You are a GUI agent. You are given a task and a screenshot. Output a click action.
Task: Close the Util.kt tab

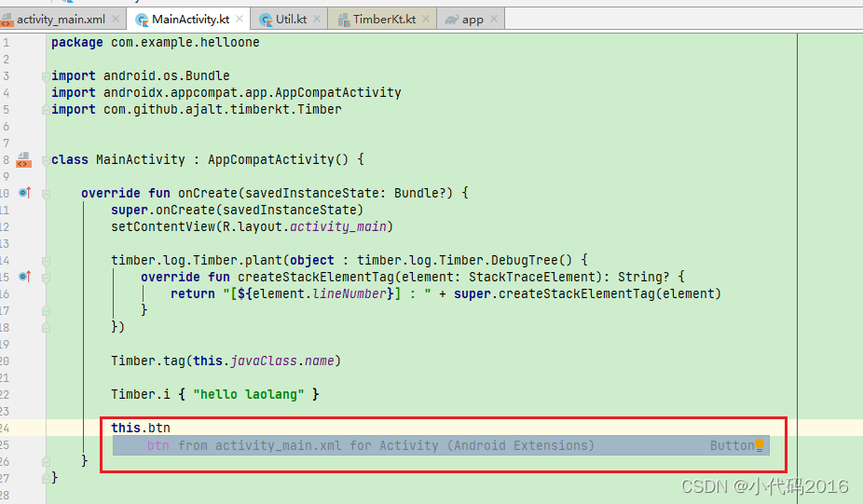(317, 19)
